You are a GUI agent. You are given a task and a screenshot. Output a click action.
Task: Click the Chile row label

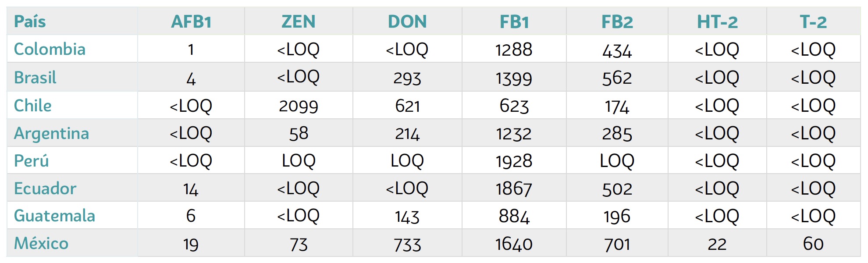pyautogui.click(x=33, y=106)
